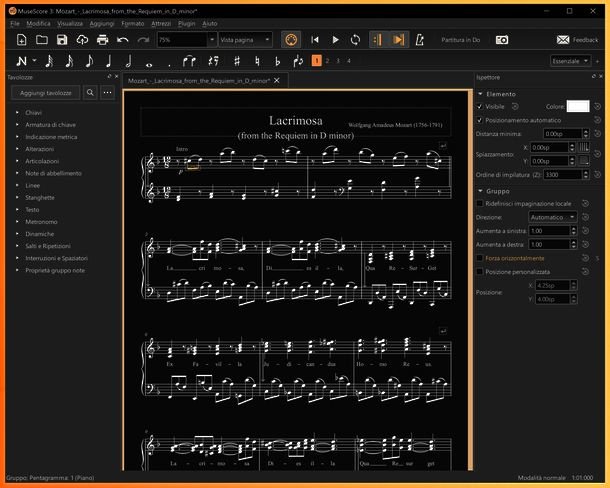Select the half note duration

pyautogui.click(x=129, y=61)
